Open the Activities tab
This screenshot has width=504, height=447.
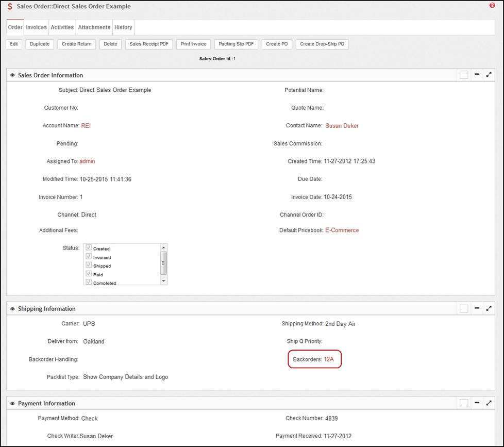point(62,27)
